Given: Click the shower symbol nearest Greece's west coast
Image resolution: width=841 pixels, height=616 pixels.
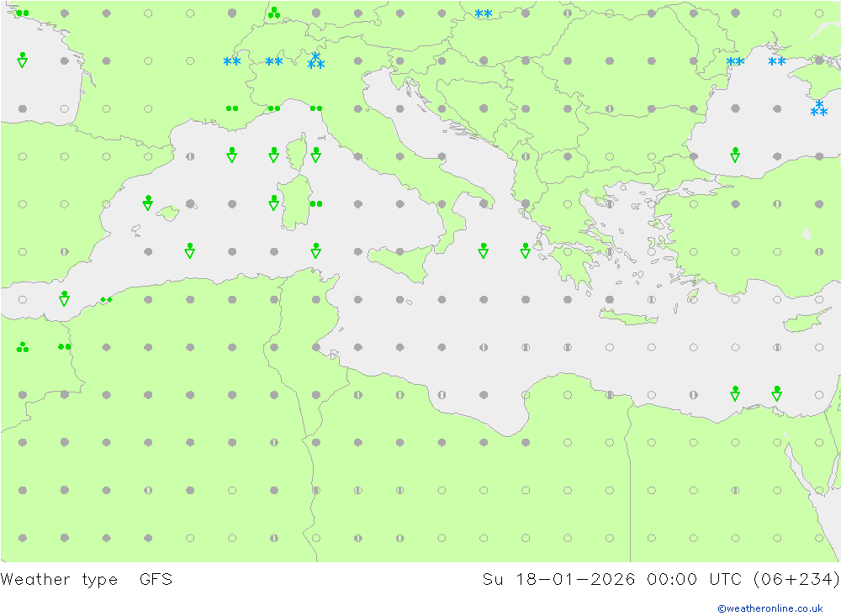Looking at the screenshot, I should click(x=526, y=250).
